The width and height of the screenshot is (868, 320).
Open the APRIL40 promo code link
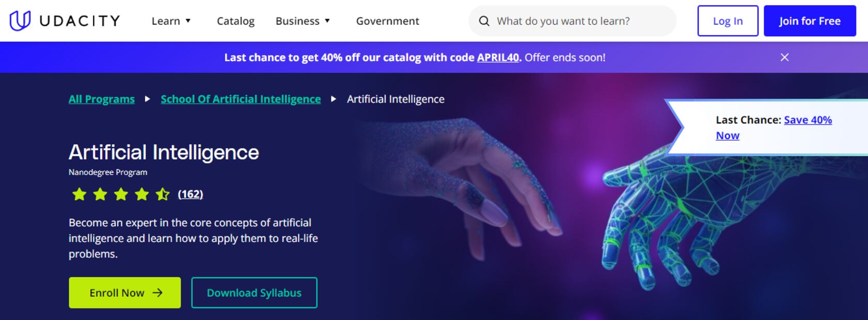pyautogui.click(x=498, y=57)
